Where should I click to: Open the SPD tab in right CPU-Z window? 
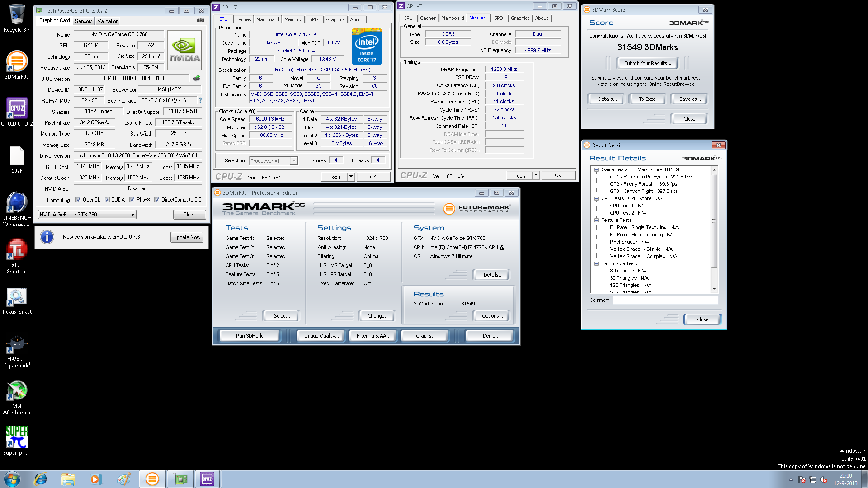[499, 18]
